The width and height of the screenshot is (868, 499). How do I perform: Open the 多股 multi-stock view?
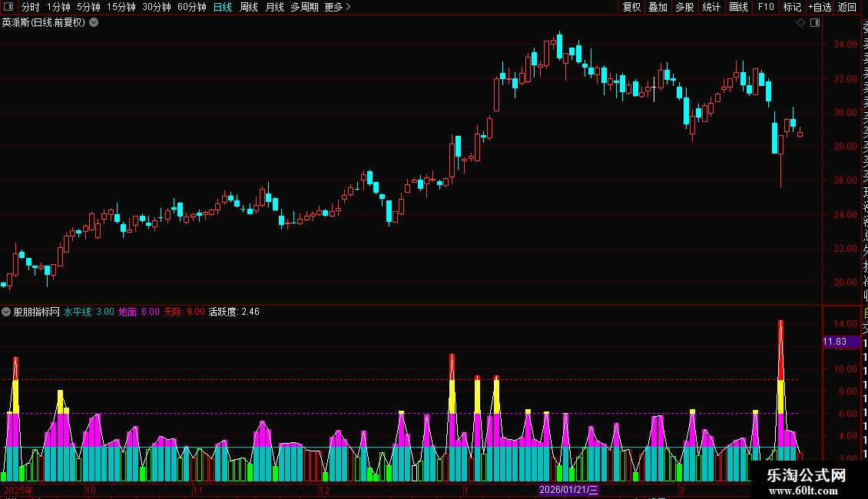pos(684,7)
